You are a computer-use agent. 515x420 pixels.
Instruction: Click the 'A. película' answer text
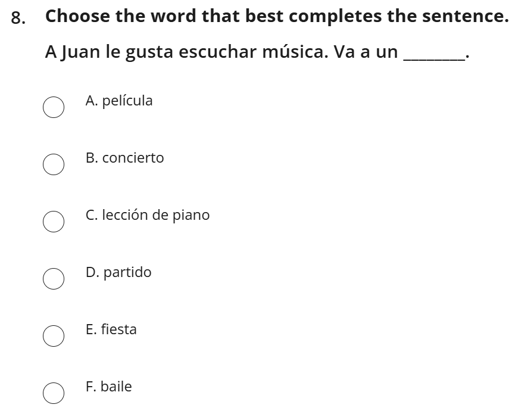pyautogui.click(x=119, y=101)
